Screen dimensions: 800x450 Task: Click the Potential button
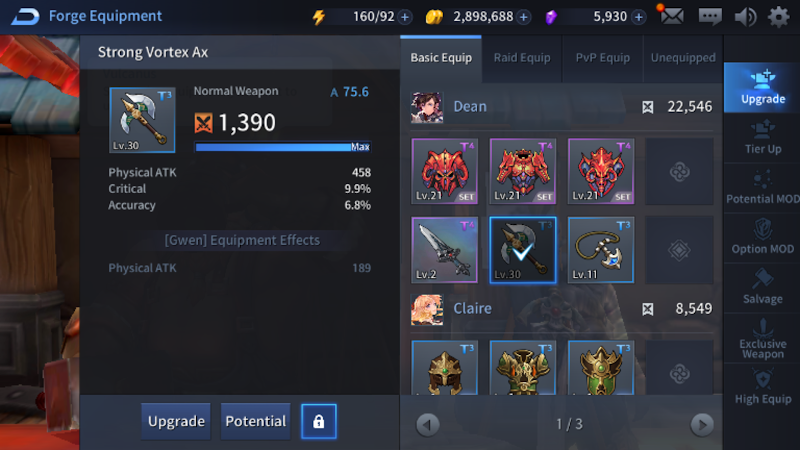click(256, 421)
